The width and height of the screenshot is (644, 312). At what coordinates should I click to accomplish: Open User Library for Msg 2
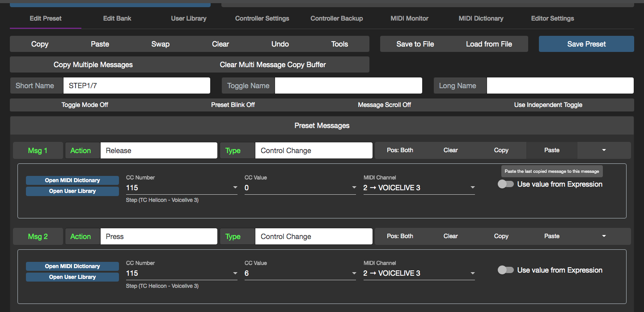coord(72,277)
